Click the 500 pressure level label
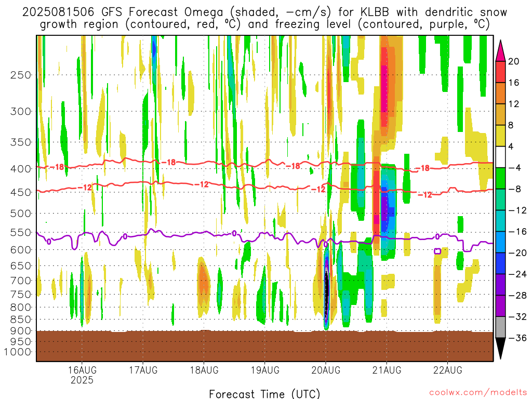532x399 pixels. pyautogui.click(x=21, y=214)
